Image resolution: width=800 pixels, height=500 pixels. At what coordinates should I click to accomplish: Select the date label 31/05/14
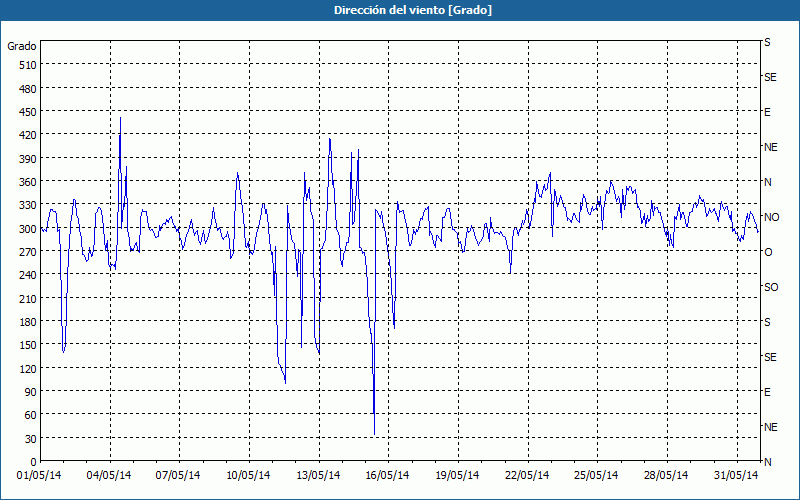[736, 476]
